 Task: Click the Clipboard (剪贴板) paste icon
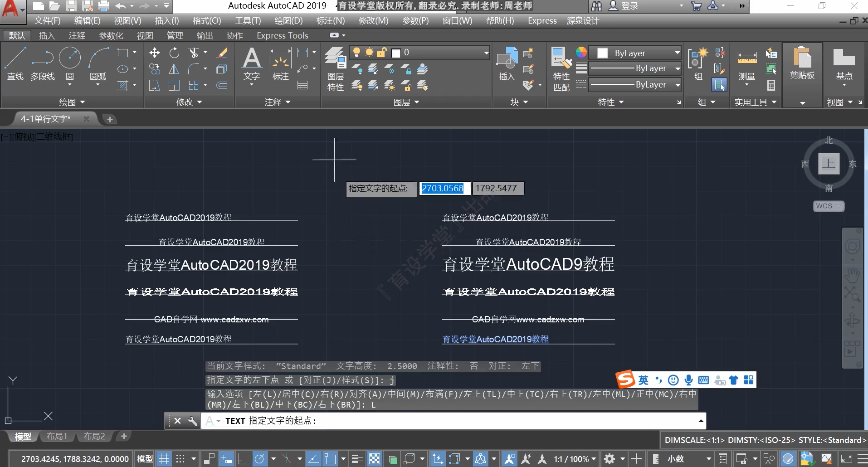pos(802,63)
